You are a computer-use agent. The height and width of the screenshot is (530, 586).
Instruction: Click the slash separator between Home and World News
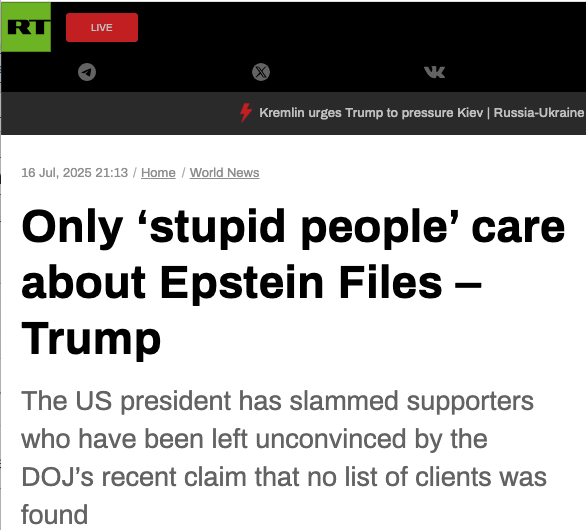coord(183,173)
